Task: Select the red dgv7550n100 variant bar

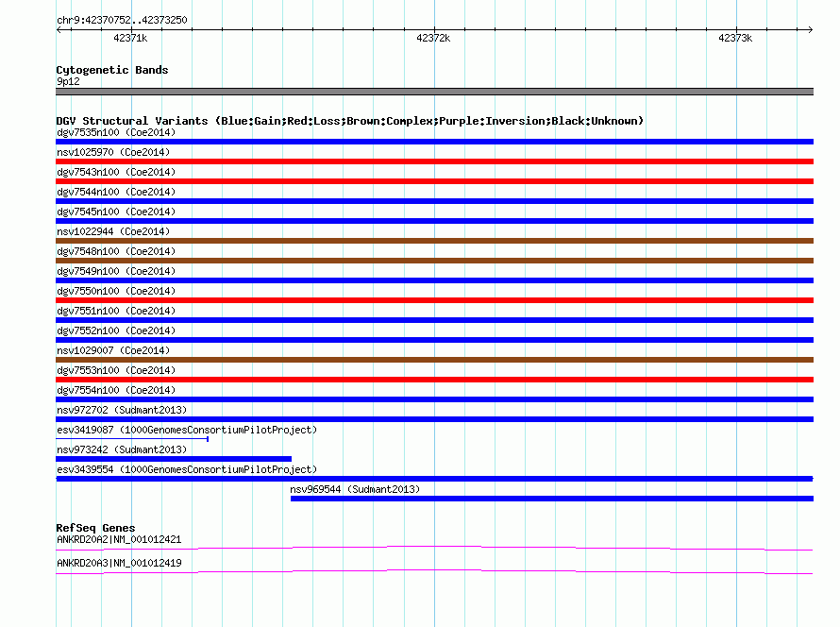Action: pyautogui.click(x=434, y=300)
